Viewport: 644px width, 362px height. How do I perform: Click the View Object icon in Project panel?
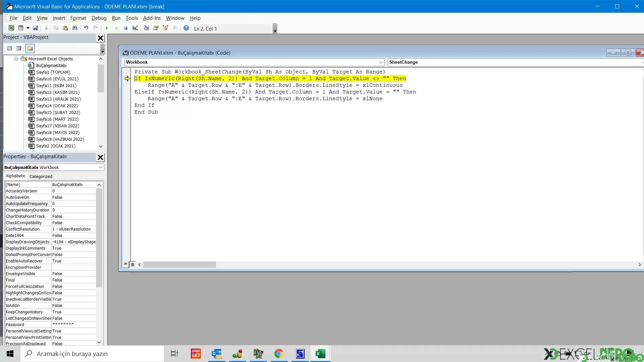pos(19,48)
